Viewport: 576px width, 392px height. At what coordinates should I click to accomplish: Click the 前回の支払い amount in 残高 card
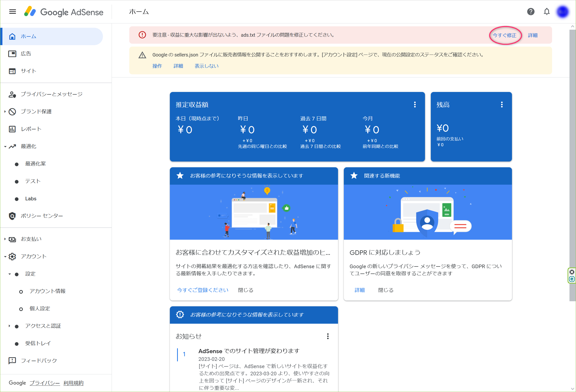click(440, 145)
